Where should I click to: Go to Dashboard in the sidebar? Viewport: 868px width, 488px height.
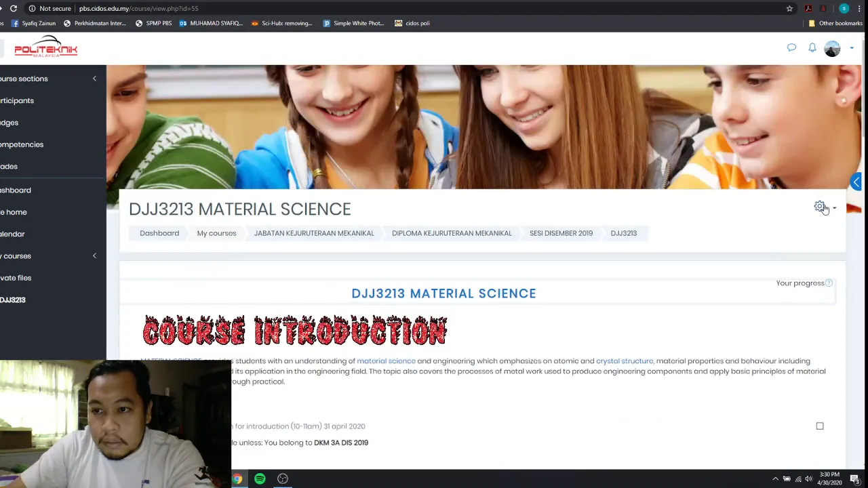point(16,190)
